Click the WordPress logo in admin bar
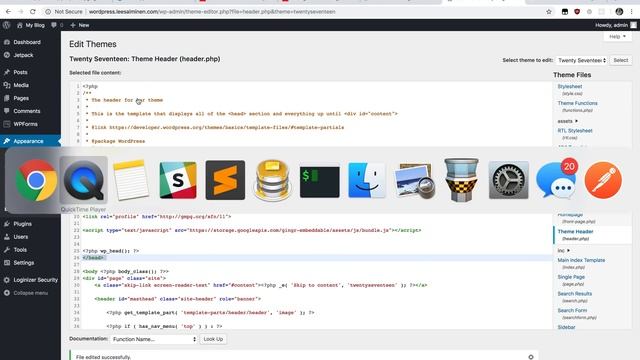Screen dimensions: 640x360 point(6,25)
